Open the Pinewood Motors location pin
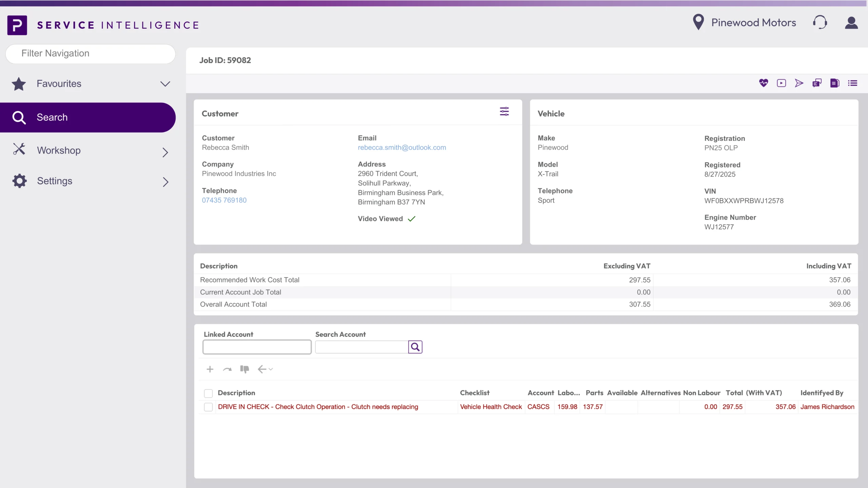 pyautogui.click(x=698, y=22)
